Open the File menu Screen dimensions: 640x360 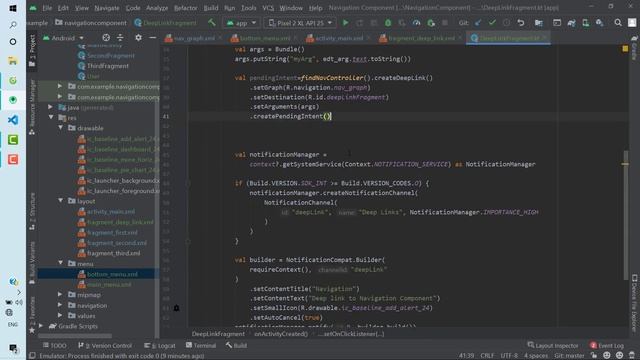pos(47,8)
